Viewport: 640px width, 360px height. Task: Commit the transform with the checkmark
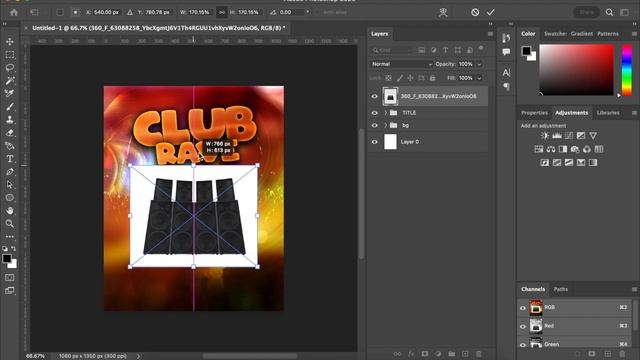491,13
